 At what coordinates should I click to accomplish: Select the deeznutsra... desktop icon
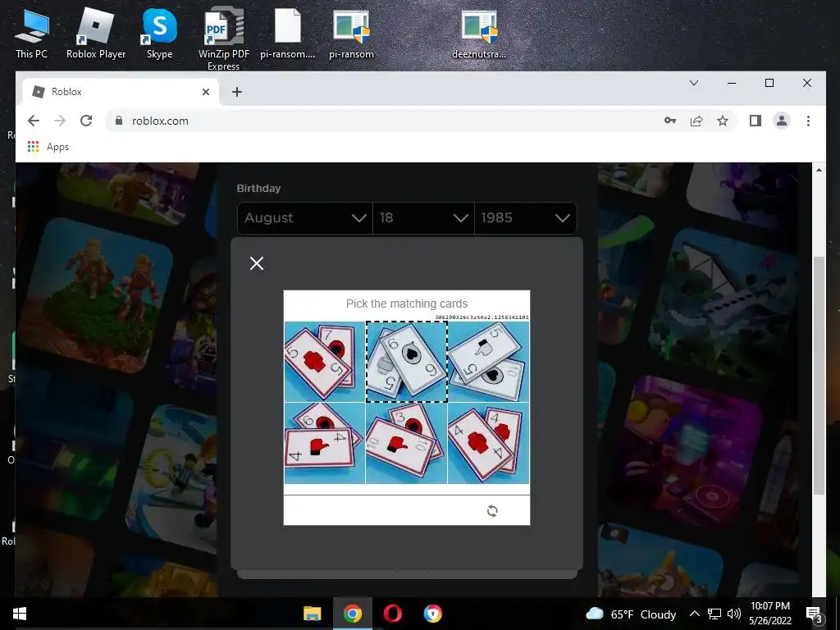(479, 33)
